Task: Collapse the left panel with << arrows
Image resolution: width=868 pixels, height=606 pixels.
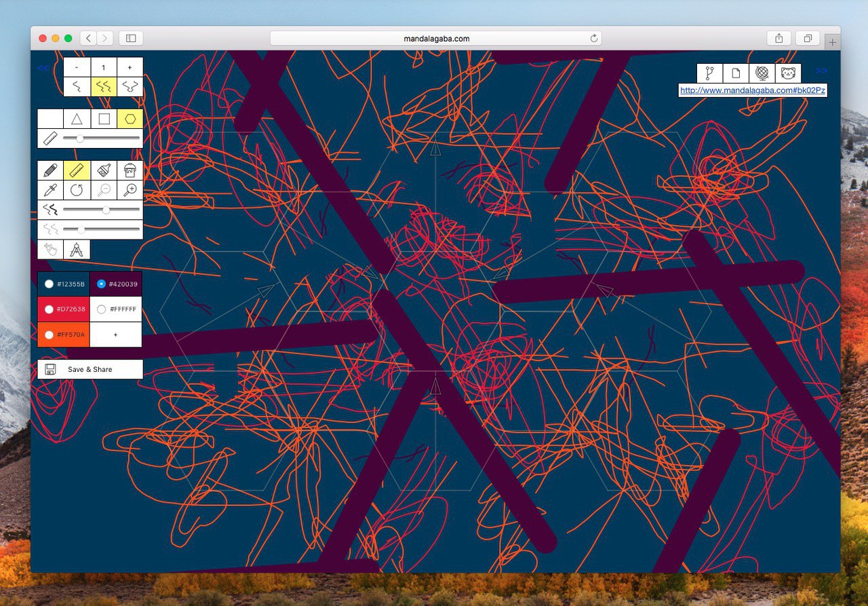Action: [x=43, y=68]
